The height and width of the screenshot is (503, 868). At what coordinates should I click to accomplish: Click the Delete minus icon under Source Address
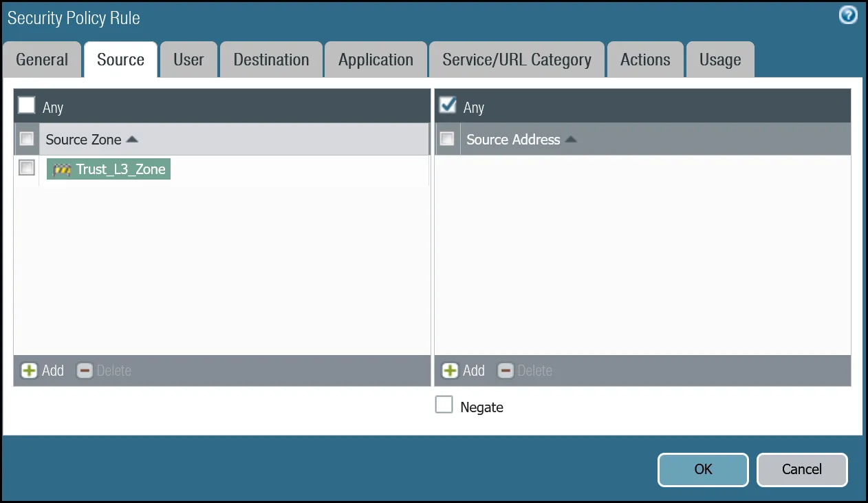506,371
